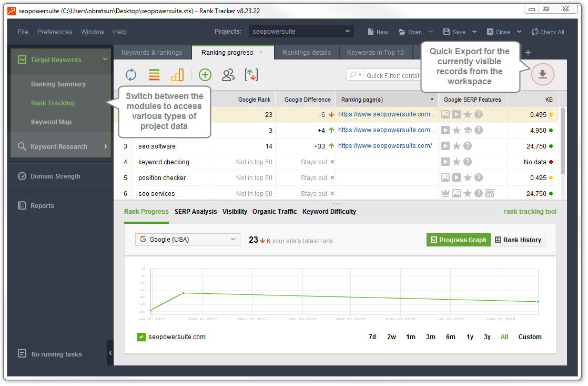Click the Reports document icon
This screenshot has height=386, width=588.
tap(22, 205)
